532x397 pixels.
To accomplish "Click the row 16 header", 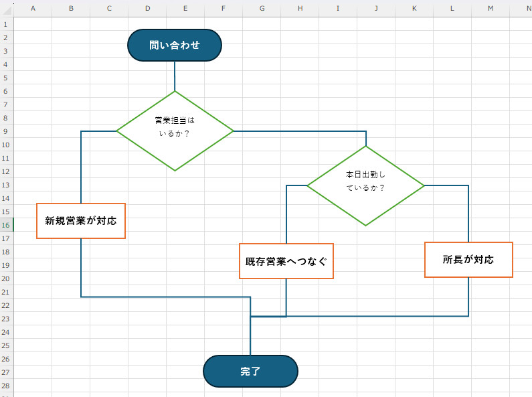I will tap(6, 225).
